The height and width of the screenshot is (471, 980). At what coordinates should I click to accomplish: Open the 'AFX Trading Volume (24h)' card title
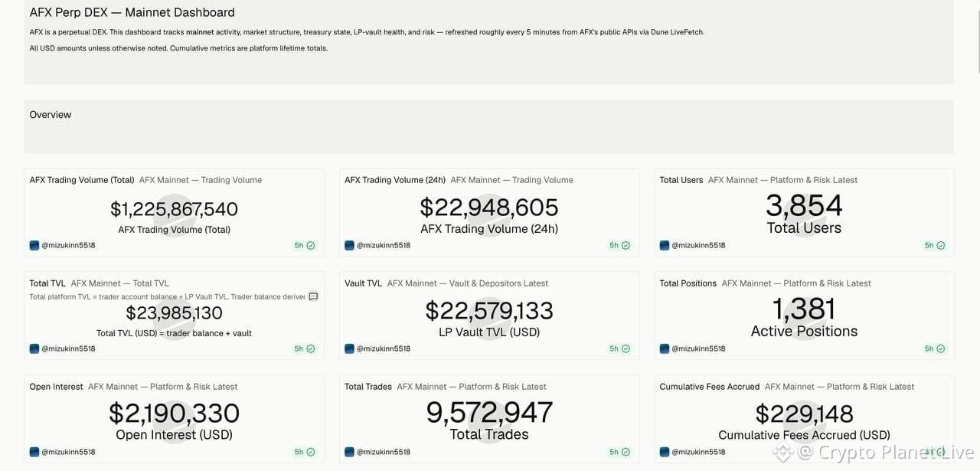point(395,180)
